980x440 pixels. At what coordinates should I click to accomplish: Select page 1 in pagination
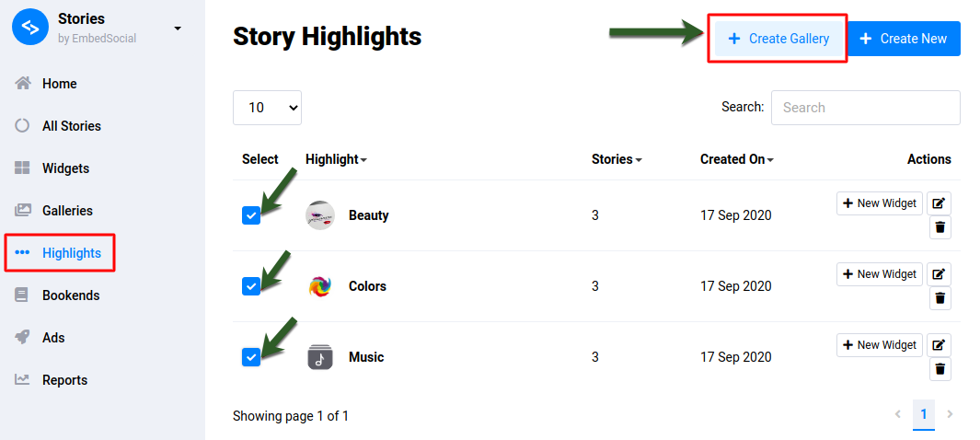pos(924,413)
